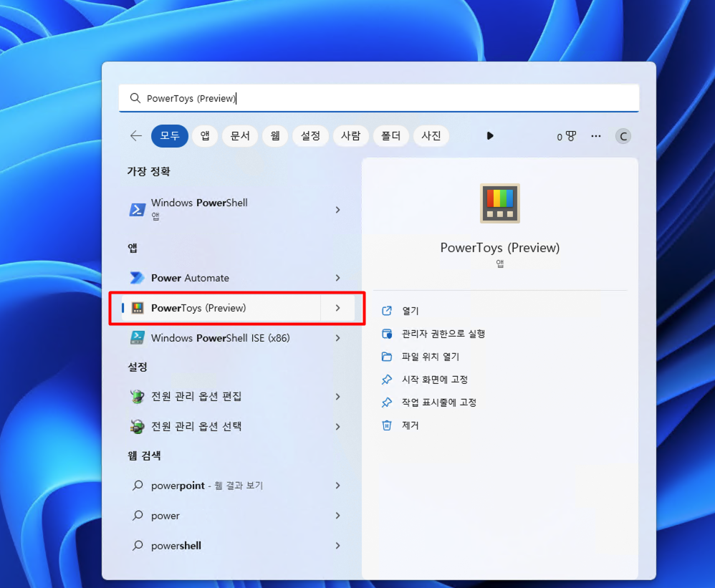This screenshot has width=715, height=588.
Task: Click the PowerShell ISE (x86) icon
Action: (x=138, y=338)
